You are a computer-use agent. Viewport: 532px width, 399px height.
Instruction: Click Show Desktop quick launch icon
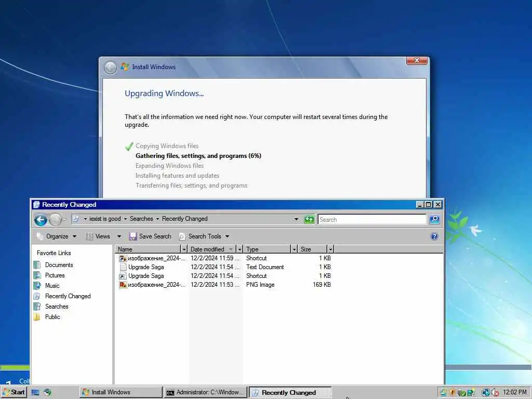[35, 393]
